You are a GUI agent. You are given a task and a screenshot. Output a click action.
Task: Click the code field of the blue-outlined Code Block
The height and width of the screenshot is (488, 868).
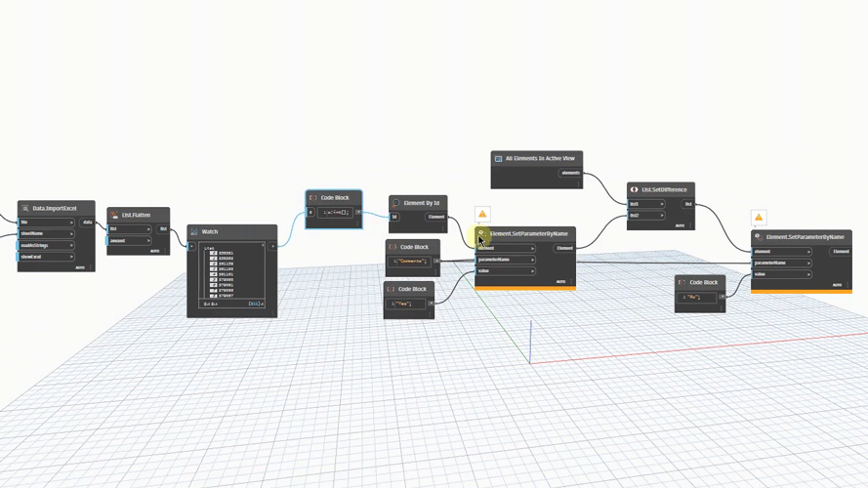336,213
